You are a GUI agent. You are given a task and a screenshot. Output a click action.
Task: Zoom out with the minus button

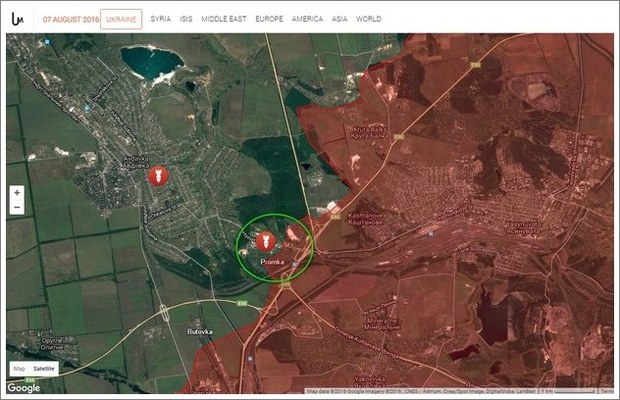[x=17, y=207]
